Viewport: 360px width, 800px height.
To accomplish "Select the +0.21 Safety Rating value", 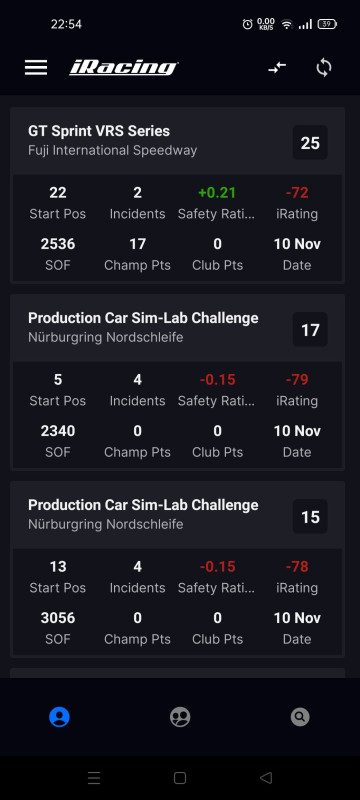I will pos(217,192).
